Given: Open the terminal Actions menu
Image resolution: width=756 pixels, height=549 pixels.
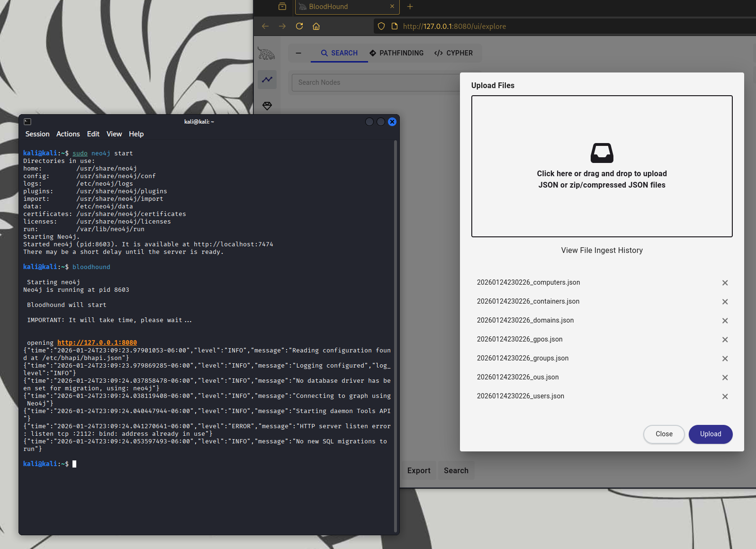Looking at the screenshot, I should pos(68,134).
